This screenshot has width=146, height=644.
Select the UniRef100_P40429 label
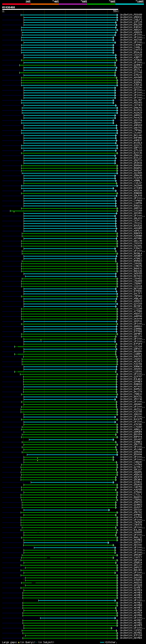coord(131,118)
